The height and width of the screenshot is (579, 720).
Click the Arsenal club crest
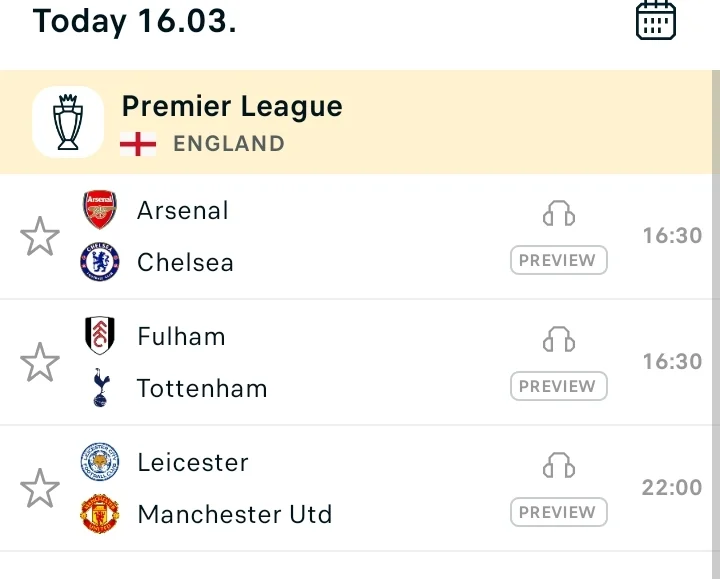tap(100, 209)
